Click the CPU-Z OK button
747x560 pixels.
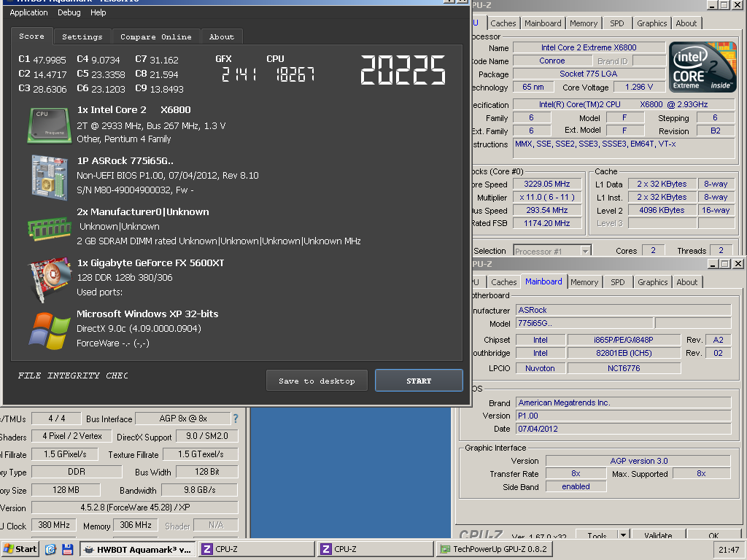713,535
